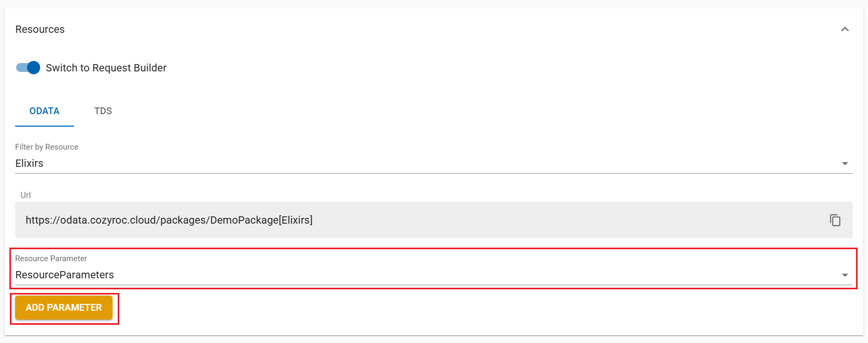The image size is (868, 343).
Task: Switch to the TDS tab
Action: coord(103,111)
